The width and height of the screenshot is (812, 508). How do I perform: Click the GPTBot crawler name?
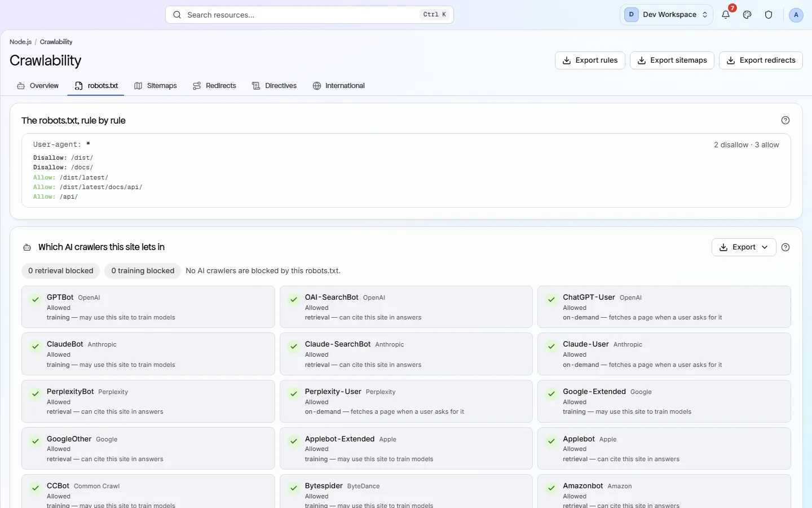[x=60, y=297]
